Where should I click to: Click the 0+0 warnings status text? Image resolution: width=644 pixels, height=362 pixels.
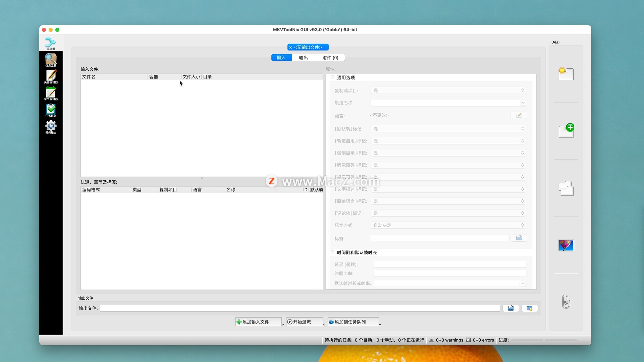pyautogui.click(x=449, y=340)
